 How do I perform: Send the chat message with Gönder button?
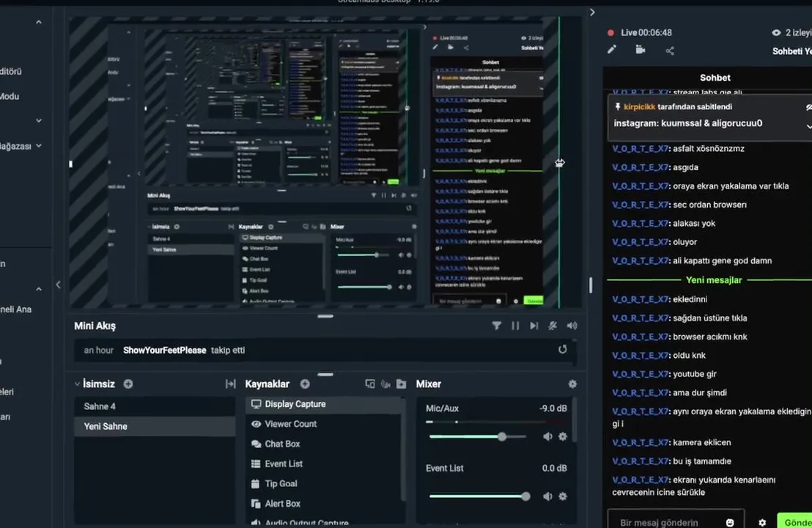[795, 521]
